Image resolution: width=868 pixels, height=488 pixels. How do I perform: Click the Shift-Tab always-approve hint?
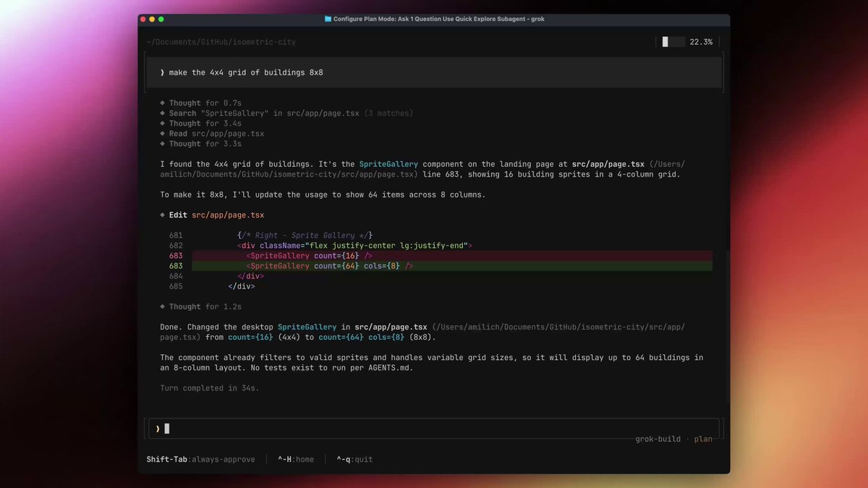(200, 459)
